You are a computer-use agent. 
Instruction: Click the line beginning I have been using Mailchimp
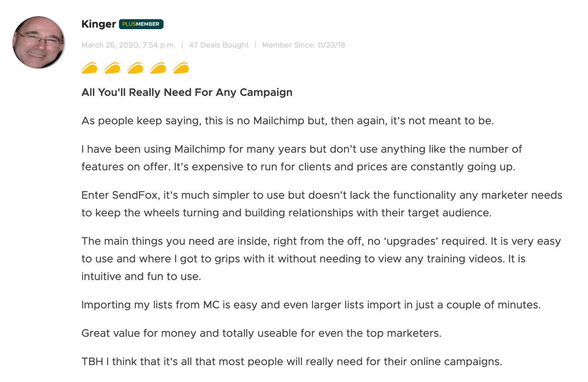point(302,149)
